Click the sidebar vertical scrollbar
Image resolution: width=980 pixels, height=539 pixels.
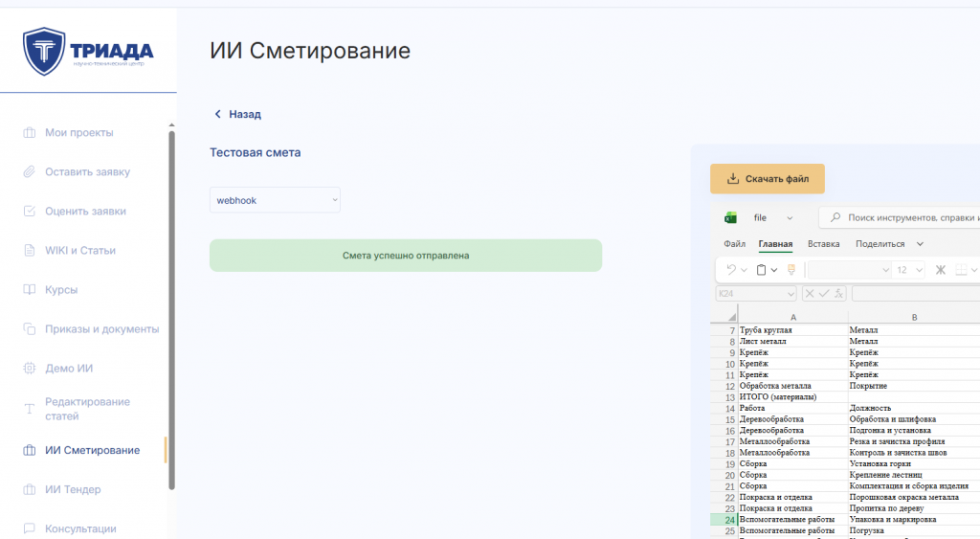(x=172, y=309)
